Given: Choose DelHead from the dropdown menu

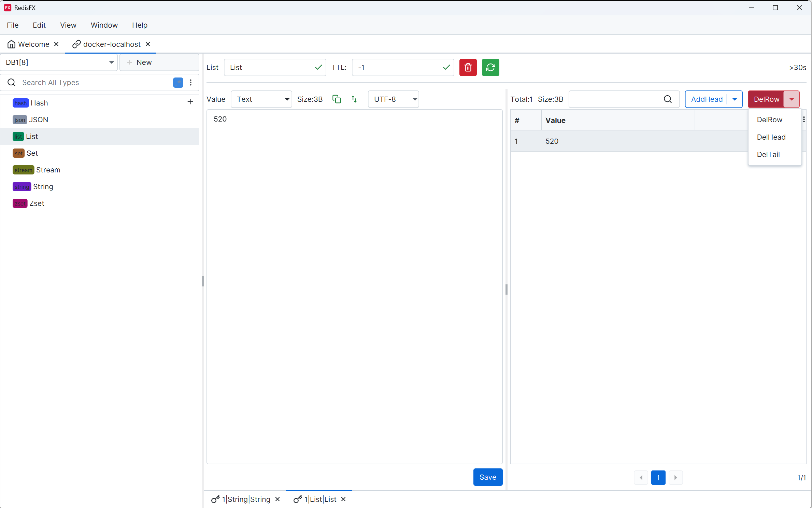Looking at the screenshot, I should tap(771, 137).
